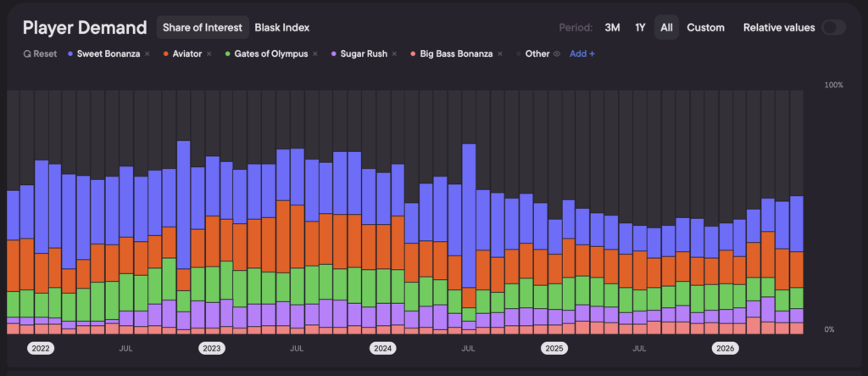
Task: Click the green Gates of Olympus dot
Action: [228, 54]
